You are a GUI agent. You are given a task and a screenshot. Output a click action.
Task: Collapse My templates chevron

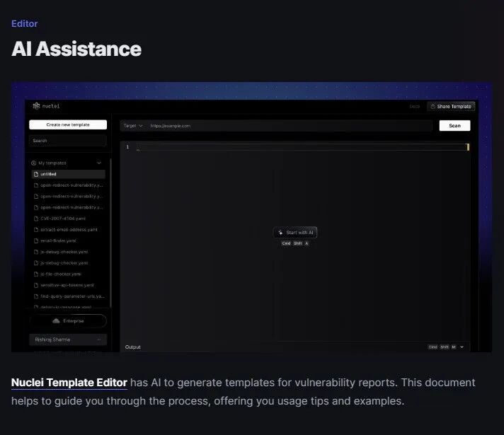[99, 163]
